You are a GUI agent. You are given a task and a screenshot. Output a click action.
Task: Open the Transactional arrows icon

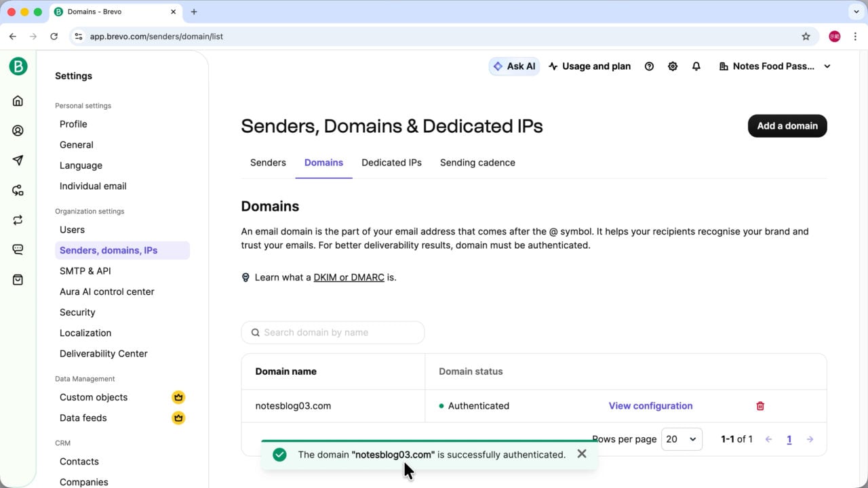(x=18, y=220)
